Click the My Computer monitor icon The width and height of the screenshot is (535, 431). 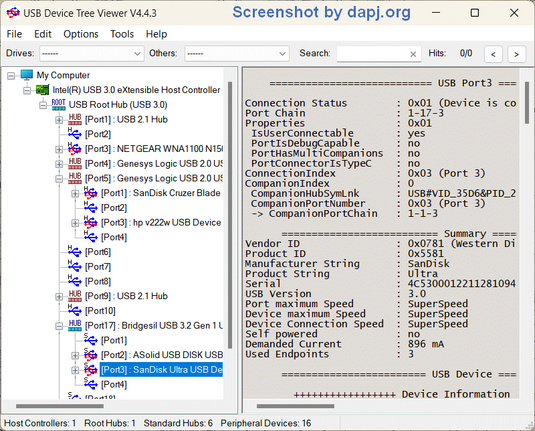click(27, 75)
